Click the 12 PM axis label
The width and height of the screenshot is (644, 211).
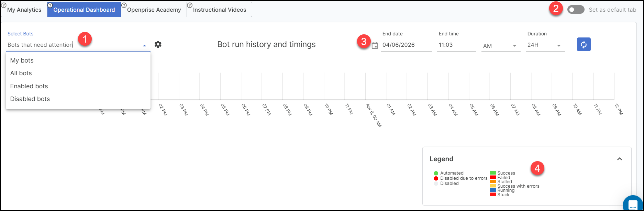click(x=619, y=109)
